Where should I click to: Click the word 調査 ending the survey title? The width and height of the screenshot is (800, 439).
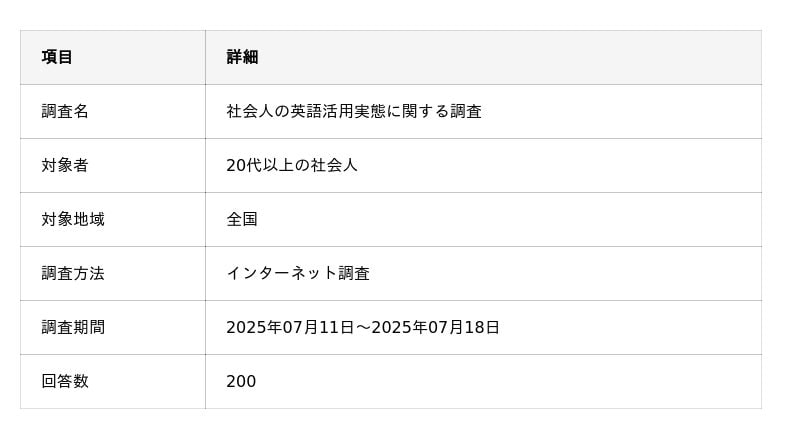[466, 111]
